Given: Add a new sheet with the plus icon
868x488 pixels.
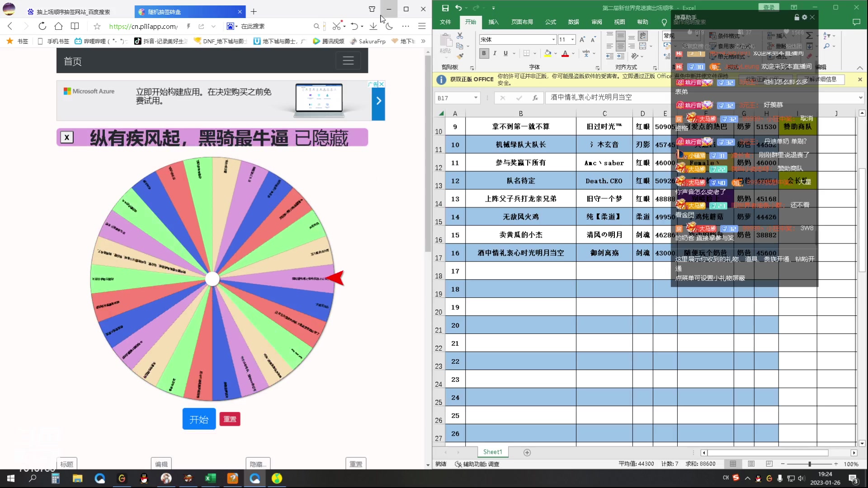Looking at the screenshot, I should [527, 452].
